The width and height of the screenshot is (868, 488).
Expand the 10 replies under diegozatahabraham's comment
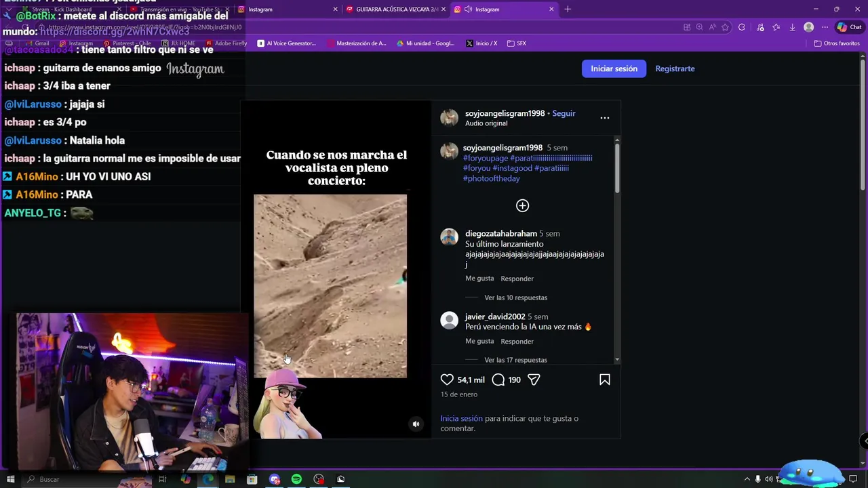(x=515, y=298)
